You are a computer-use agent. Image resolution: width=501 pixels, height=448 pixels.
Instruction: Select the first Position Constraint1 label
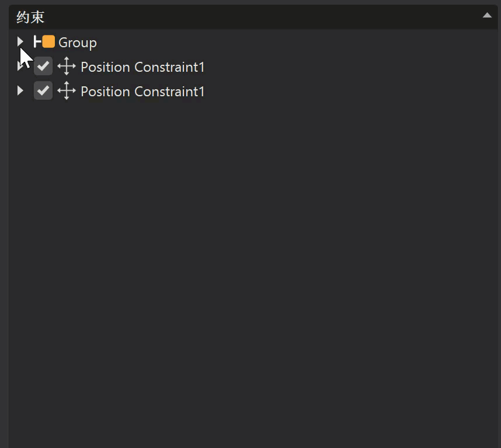coord(142,67)
